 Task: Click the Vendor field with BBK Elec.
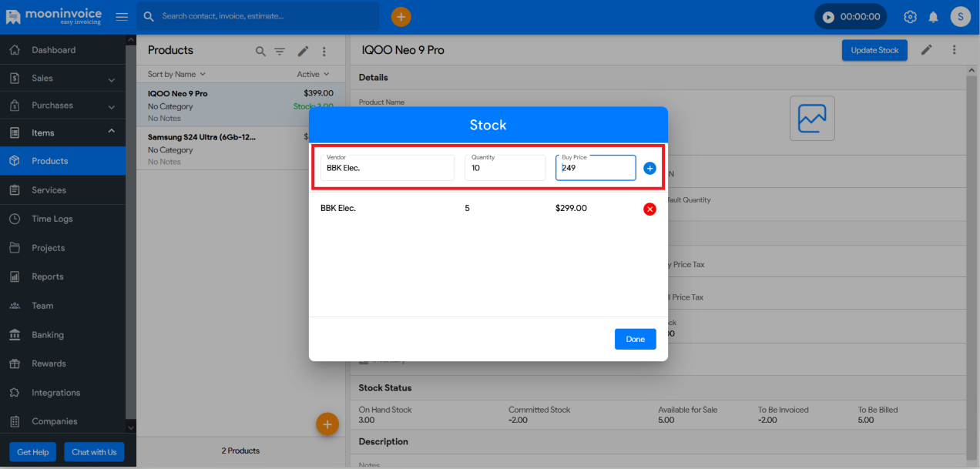(388, 168)
